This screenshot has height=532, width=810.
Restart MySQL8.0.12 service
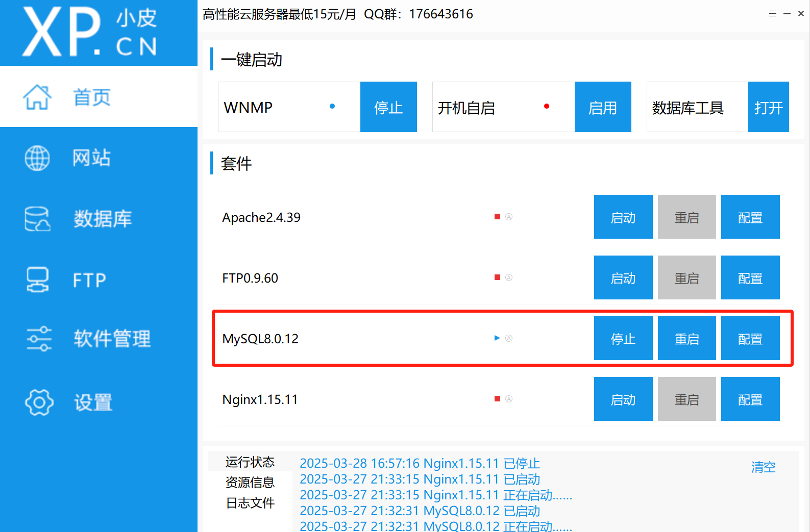tap(687, 338)
